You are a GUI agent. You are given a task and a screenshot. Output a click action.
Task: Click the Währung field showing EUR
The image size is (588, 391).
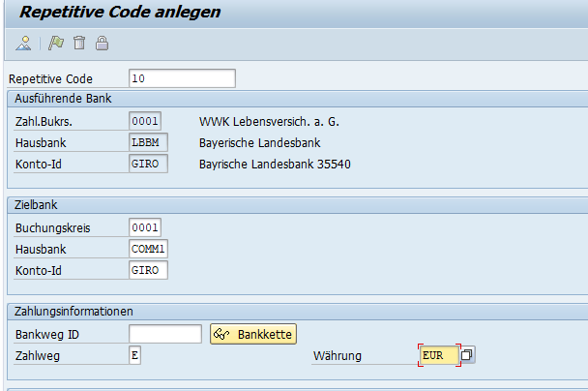(x=439, y=355)
